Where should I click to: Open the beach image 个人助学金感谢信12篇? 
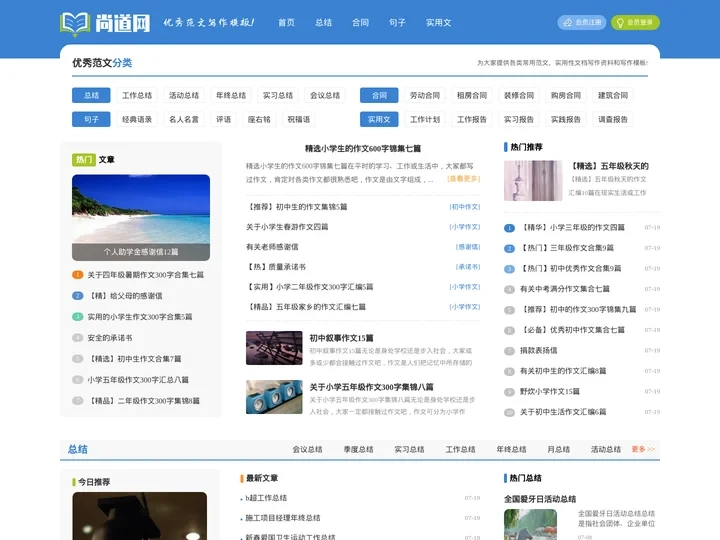point(141,218)
